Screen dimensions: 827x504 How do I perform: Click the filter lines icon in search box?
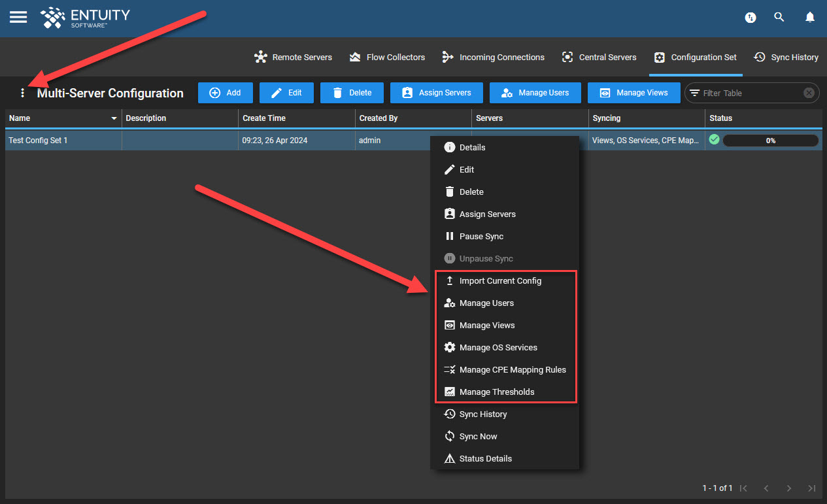coord(694,93)
